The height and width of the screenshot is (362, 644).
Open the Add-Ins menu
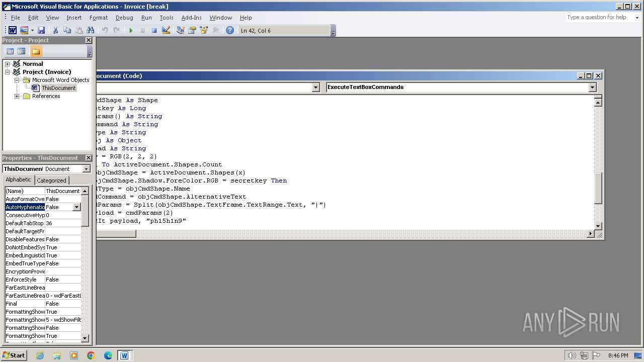191,18
